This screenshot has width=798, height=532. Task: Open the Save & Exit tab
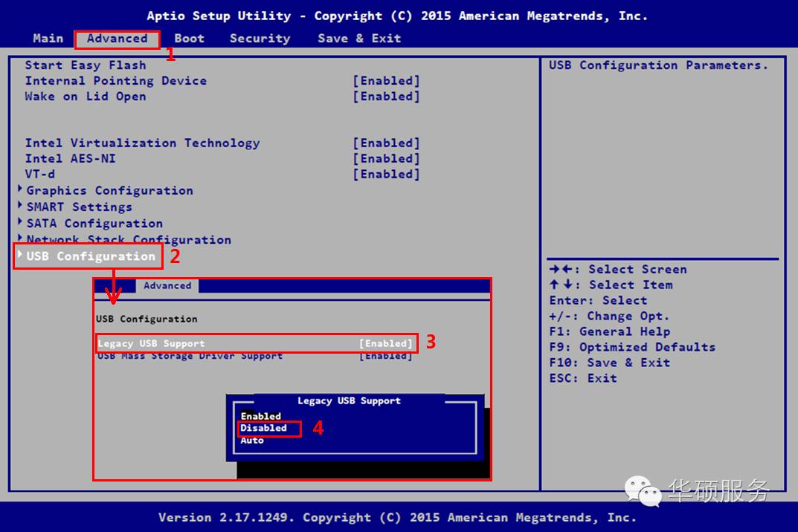[359, 39]
